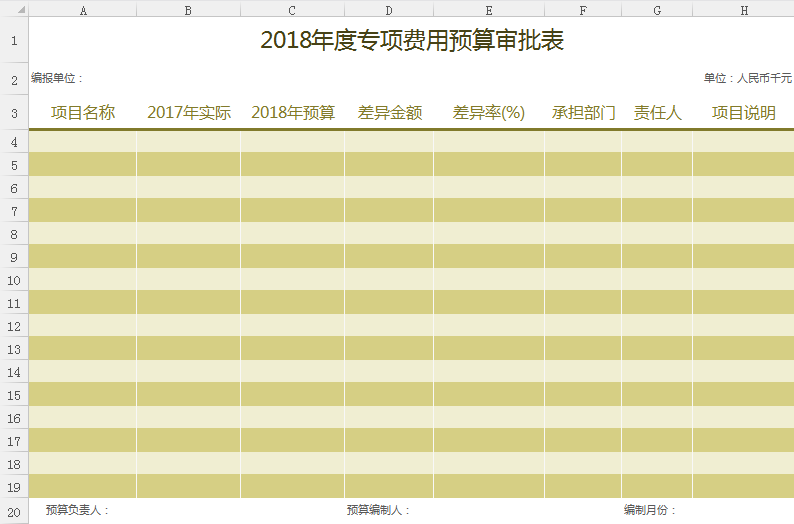Select the 承担部门 header cell
794x524 pixels.
tap(583, 113)
